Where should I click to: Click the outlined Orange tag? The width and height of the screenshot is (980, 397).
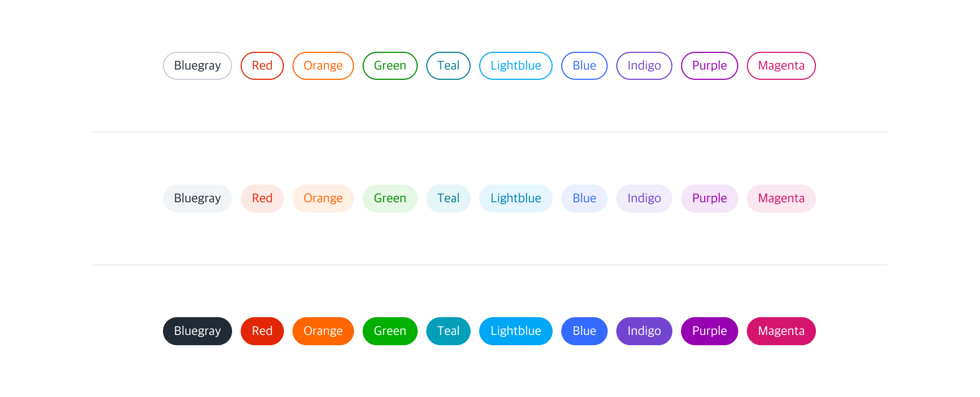[323, 66]
